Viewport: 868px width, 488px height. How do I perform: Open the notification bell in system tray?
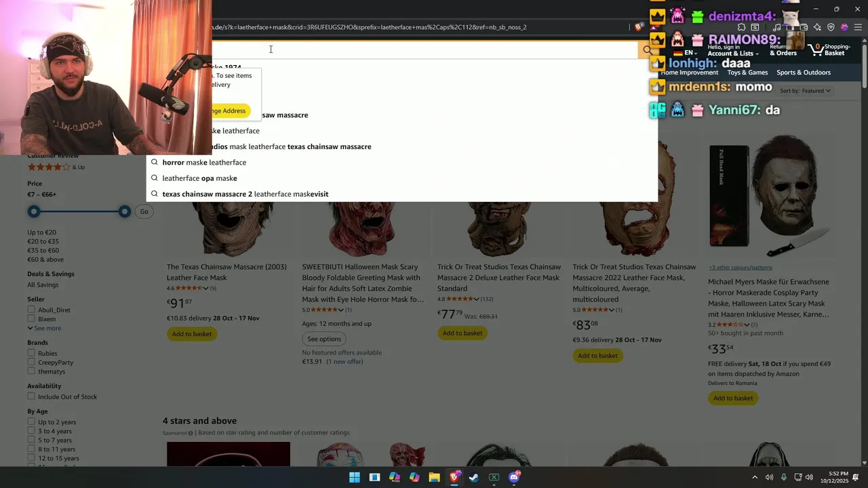856,477
